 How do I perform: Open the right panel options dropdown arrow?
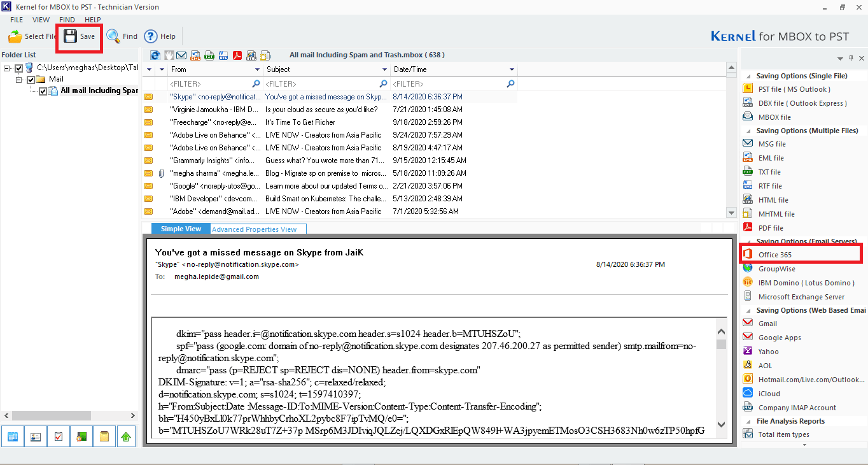[840, 59]
